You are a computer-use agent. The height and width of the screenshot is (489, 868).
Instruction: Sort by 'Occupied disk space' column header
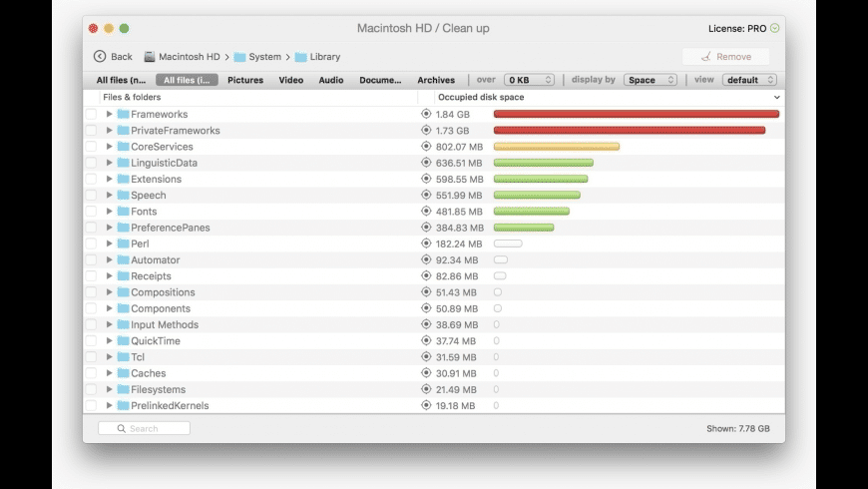click(x=481, y=97)
